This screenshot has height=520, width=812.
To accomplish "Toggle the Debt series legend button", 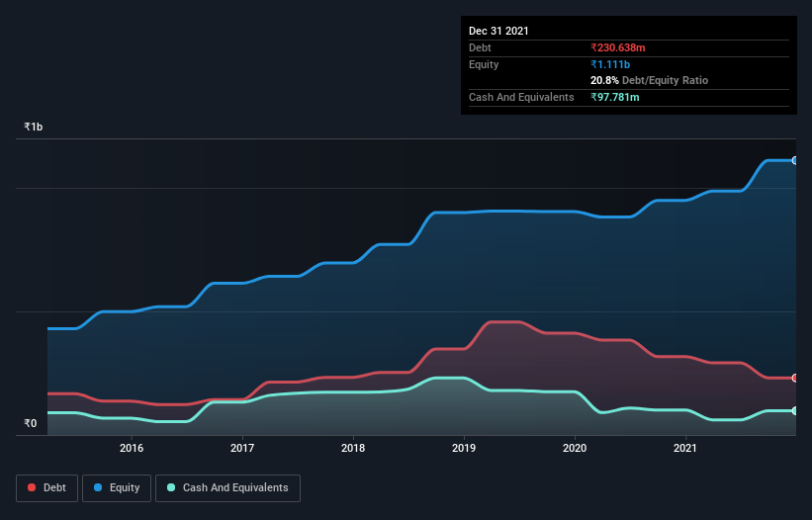I will coord(46,488).
